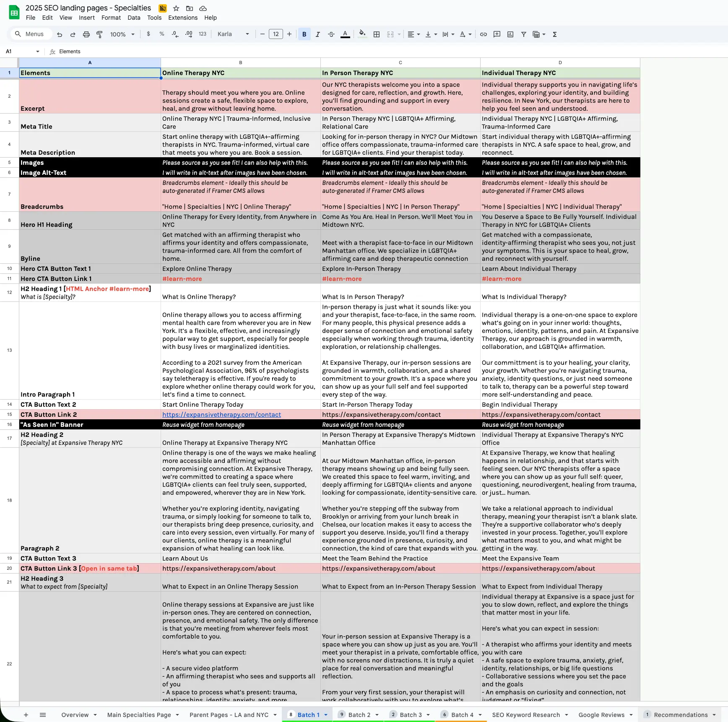Image resolution: width=728 pixels, height=722 pixels.
Task: Switch to the SEO Keyword Research tab
Action: point(525,715)
